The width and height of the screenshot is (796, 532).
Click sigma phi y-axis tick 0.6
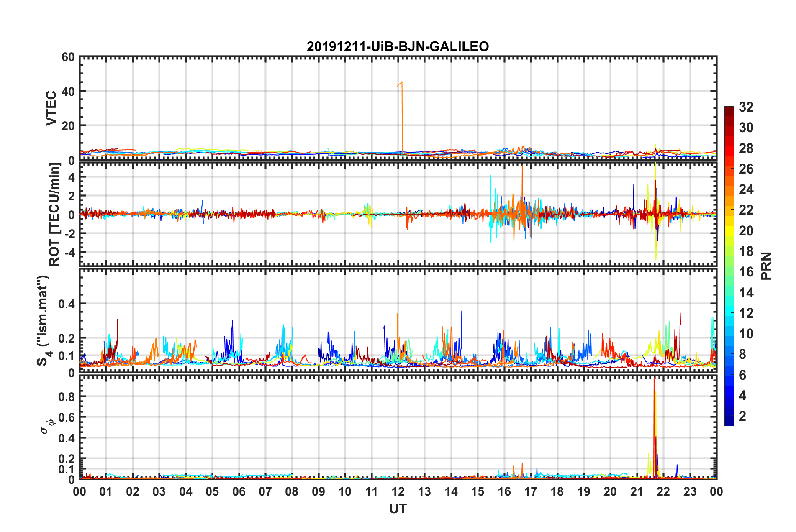pos(67,417)
